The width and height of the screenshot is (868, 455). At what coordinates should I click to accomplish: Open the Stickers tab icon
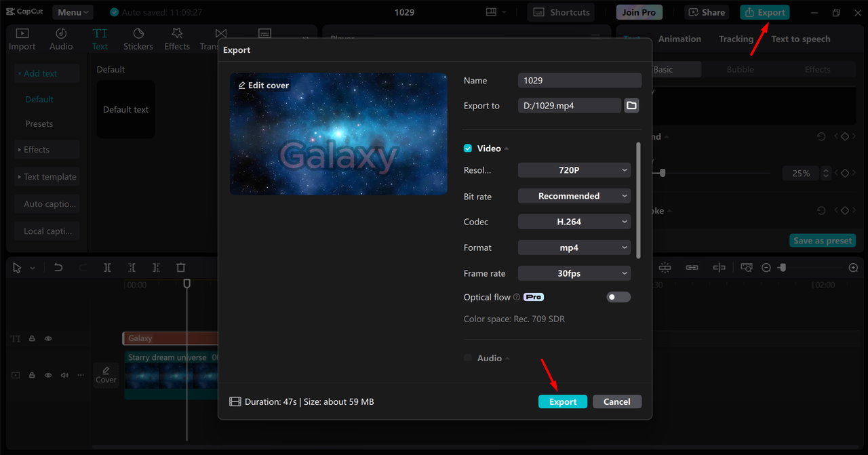click(138, 39)
